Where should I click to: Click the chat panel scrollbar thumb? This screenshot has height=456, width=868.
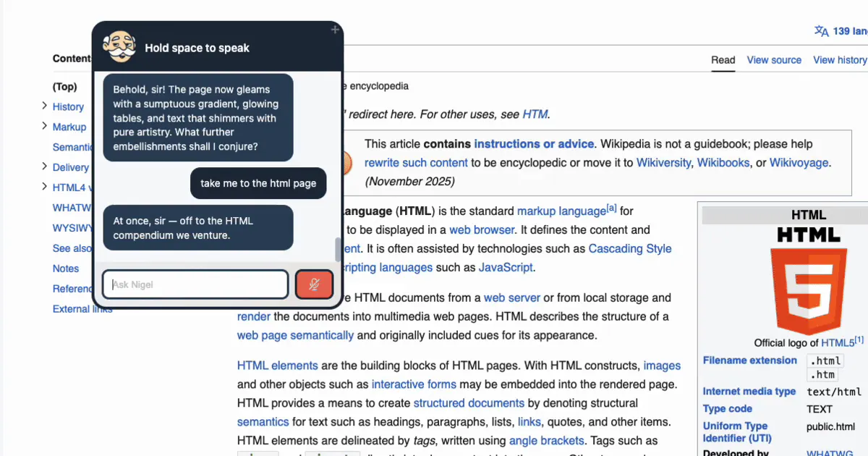[x=337, y=250]
